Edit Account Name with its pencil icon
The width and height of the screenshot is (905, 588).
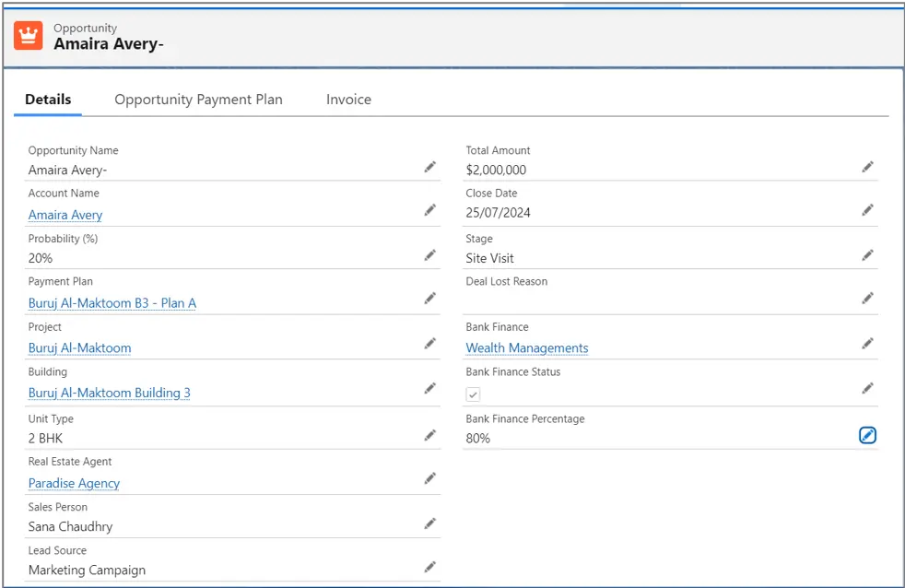coord(430,210)
